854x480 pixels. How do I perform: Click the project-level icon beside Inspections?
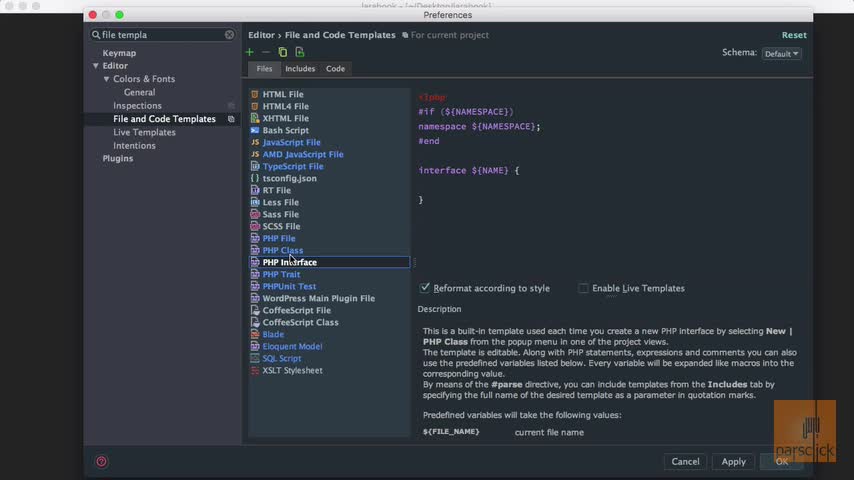[x=231, y=106]
